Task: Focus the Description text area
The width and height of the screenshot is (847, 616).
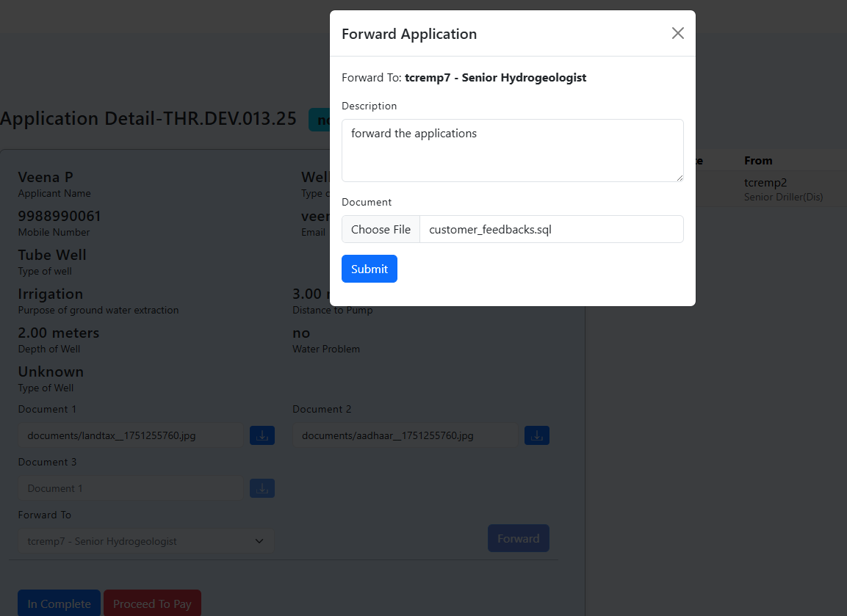Action: click(x=512, y=151)
